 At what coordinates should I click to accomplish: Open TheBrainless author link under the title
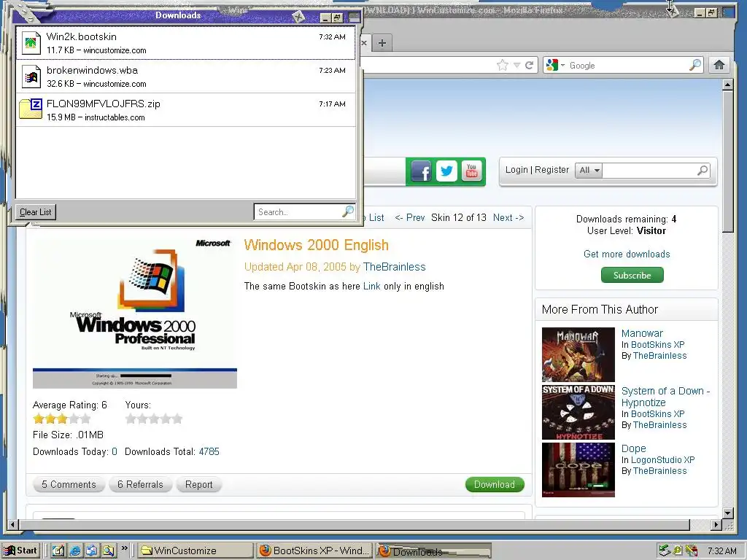[395, 267]
